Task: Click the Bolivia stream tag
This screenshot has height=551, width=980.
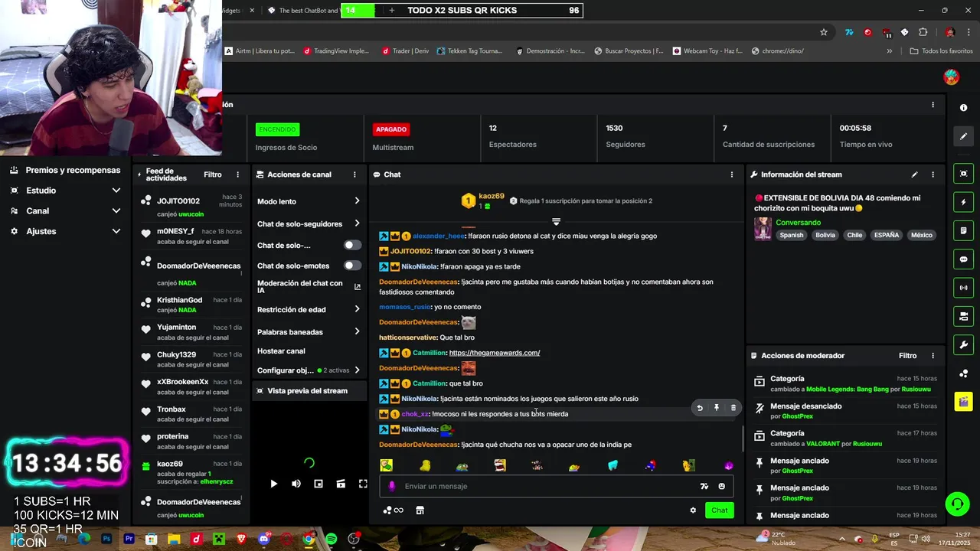Action: 825,235
